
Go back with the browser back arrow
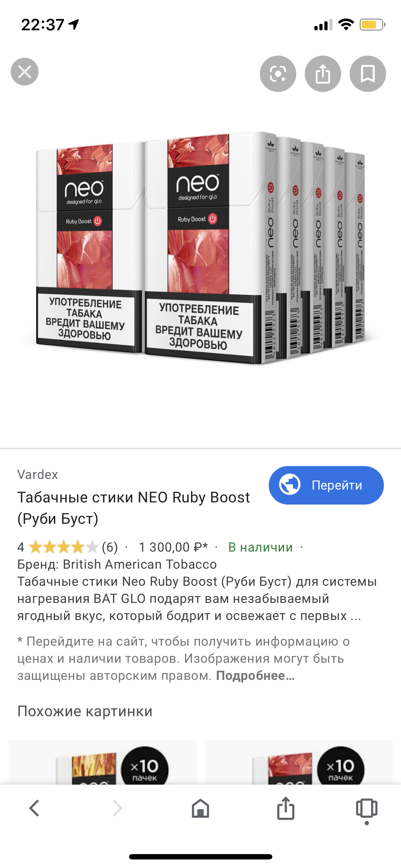[35, 808]
